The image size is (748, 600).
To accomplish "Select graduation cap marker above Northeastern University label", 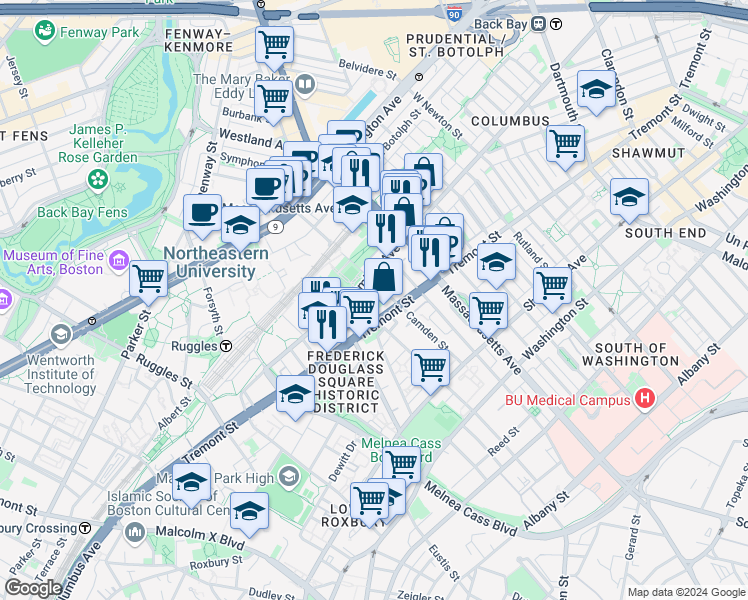I will [x=240, y=226].
